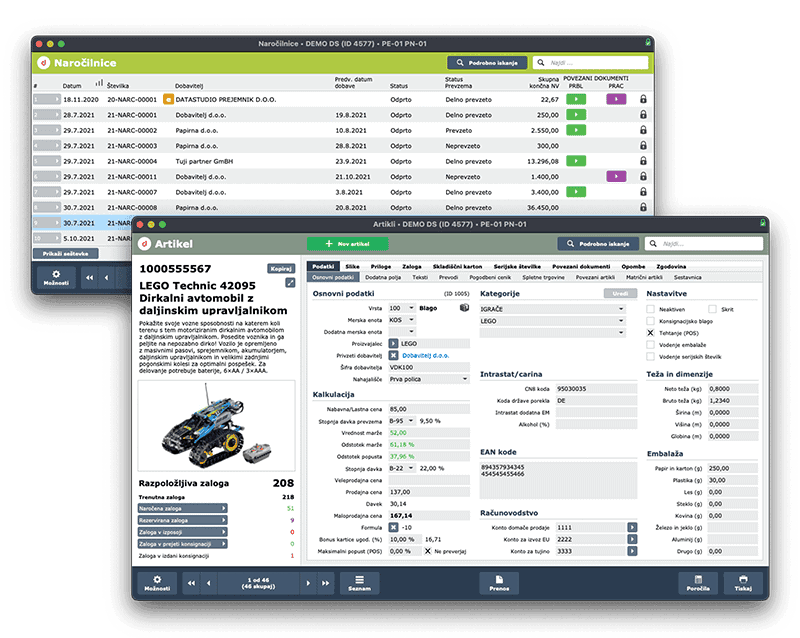Click the green Nov artikel button
Viewport: 800px width, 638px height.
(347, 243)
